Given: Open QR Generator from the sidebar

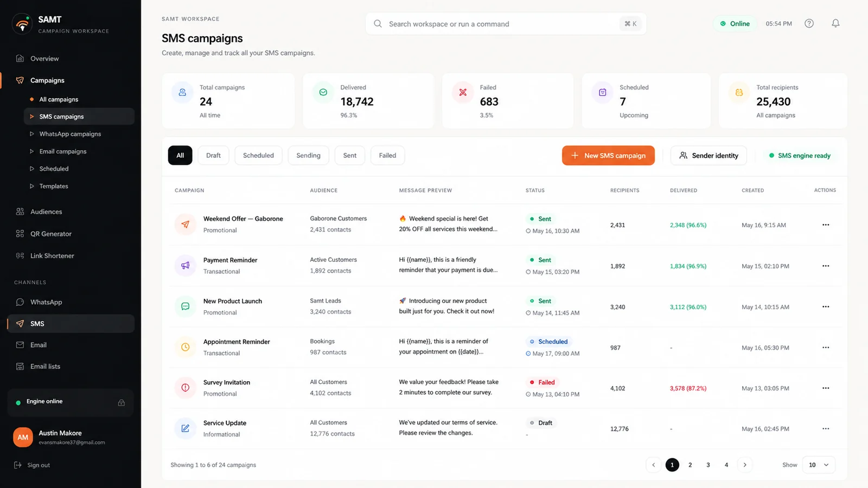Looking at the screenshot, I should 71,234.
